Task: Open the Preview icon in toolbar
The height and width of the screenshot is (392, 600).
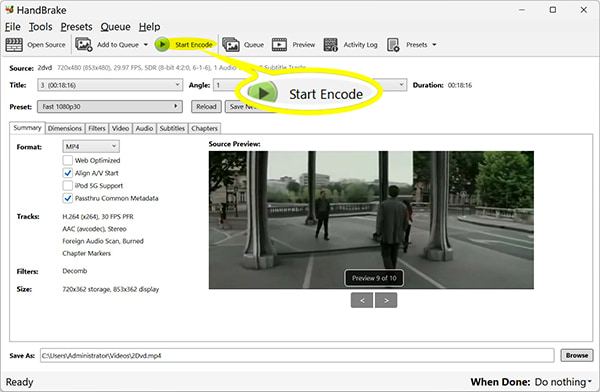Action: tap(279, 45)
